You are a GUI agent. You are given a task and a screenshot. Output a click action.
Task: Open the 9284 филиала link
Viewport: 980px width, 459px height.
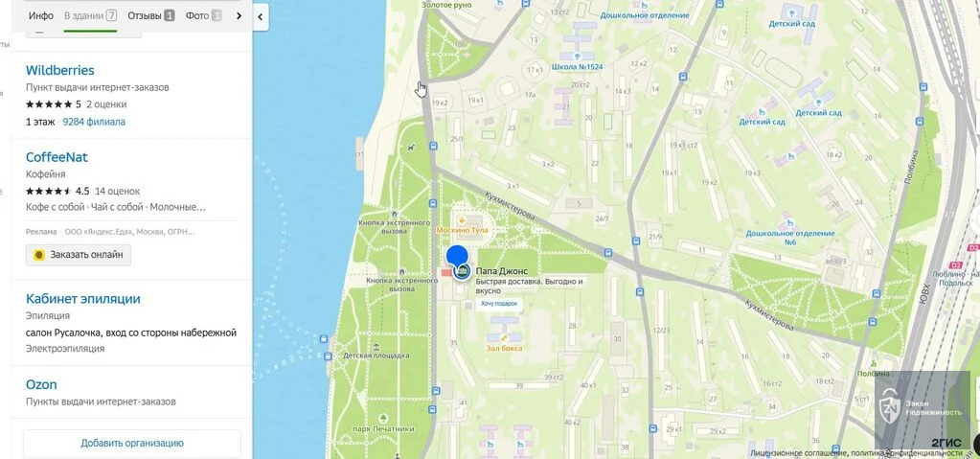tap(94, 122)
